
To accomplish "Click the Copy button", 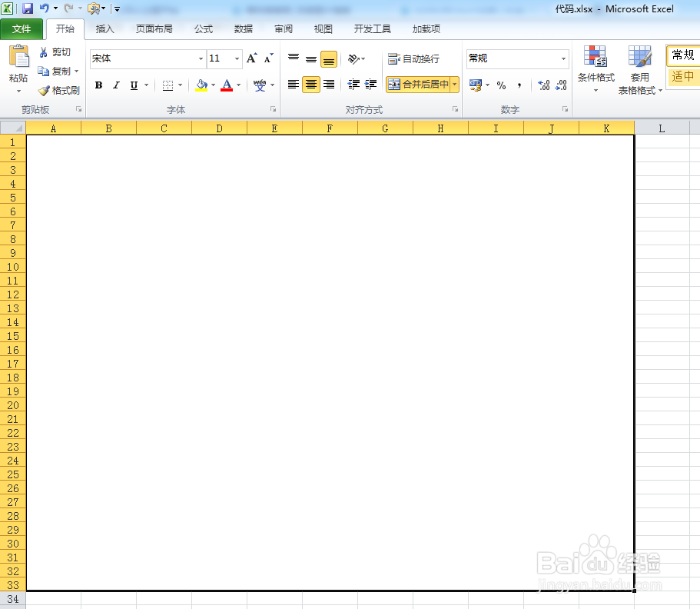I will pyautogui.click(x=54, y=71).
